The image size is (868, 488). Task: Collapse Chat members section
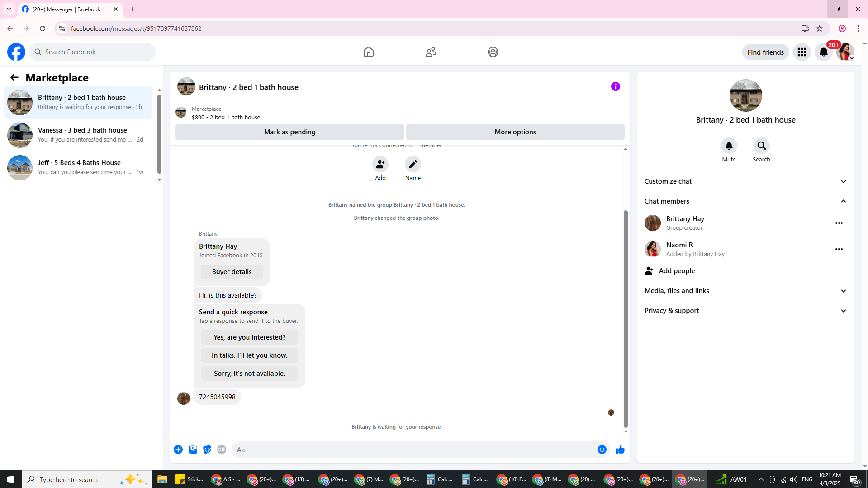tap(745, 201)
